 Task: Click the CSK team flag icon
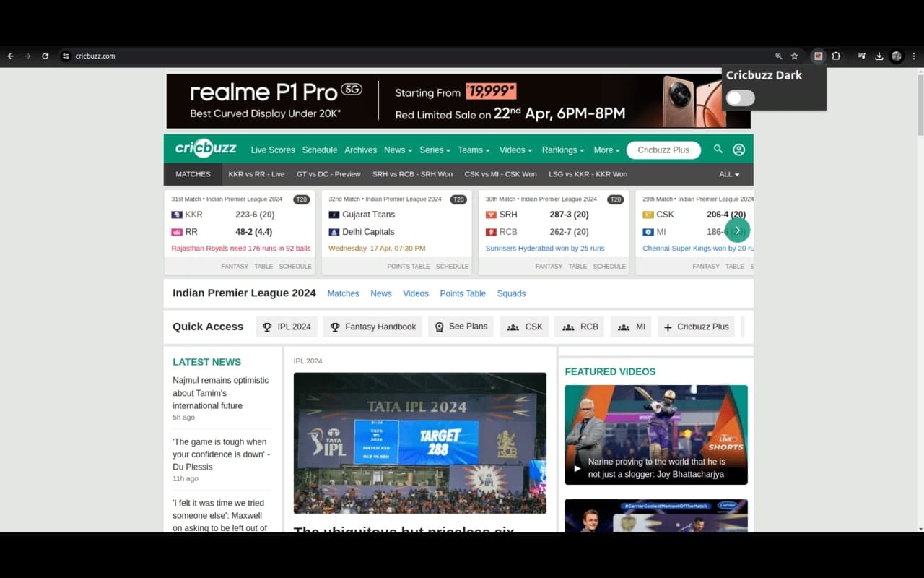click(648, 215)
